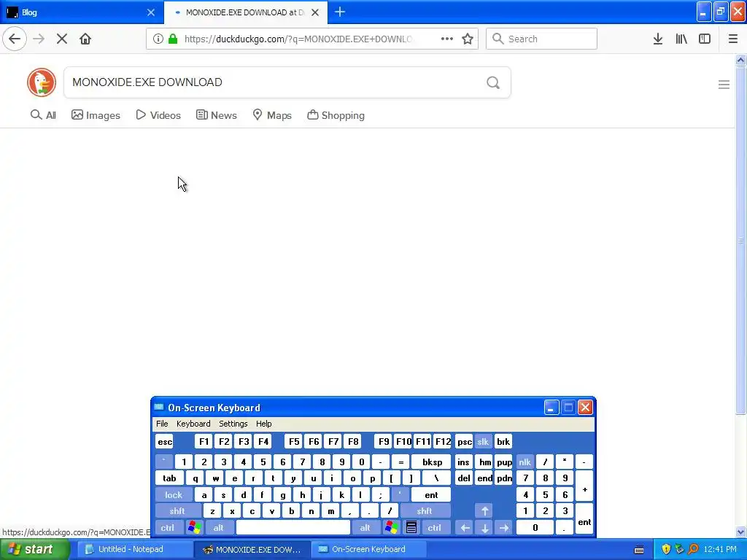Switch to Untitled - Notepad in taskbar

pos(134,549)
